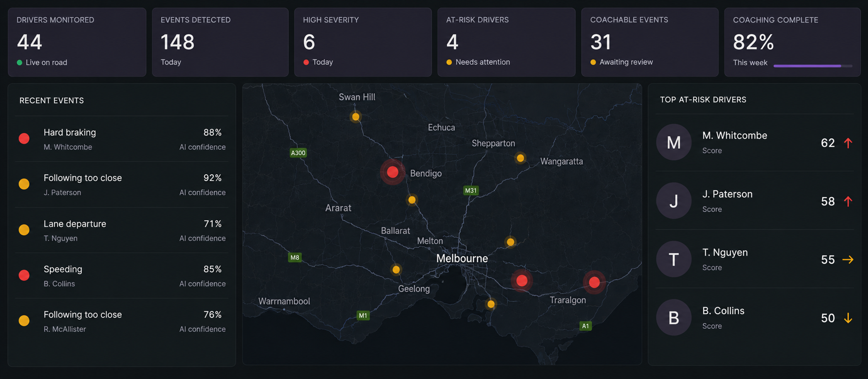The width and height of the screenshot is (868, 379).
Task: Click the Melbourne label on the map
Action: tap(462, 258)
